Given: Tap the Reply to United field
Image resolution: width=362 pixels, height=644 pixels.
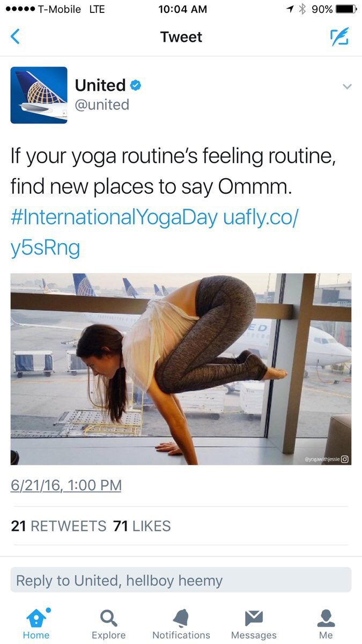Looking at the screenshot, I should pos(181,580).
